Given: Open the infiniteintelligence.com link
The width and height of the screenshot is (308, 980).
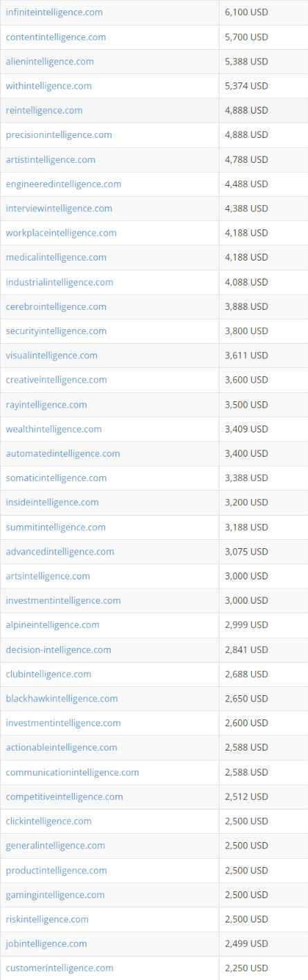Looking at the screenshot, I should coord(54,12).
